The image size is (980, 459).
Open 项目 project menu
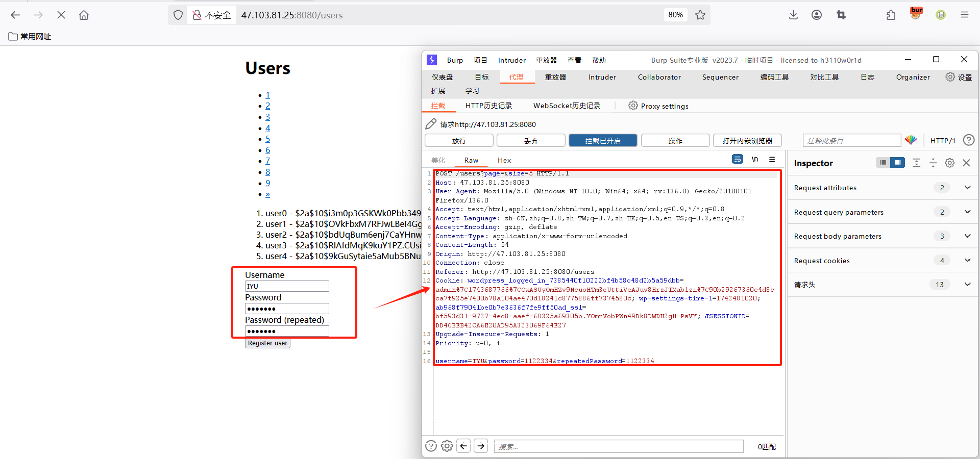(480, 60)
